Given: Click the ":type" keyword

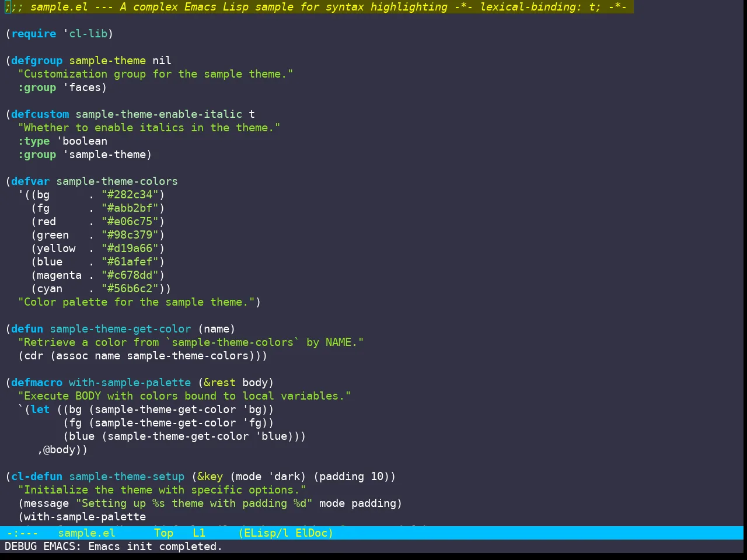Looking at the screenshot, I should click(x=34, y=141).
